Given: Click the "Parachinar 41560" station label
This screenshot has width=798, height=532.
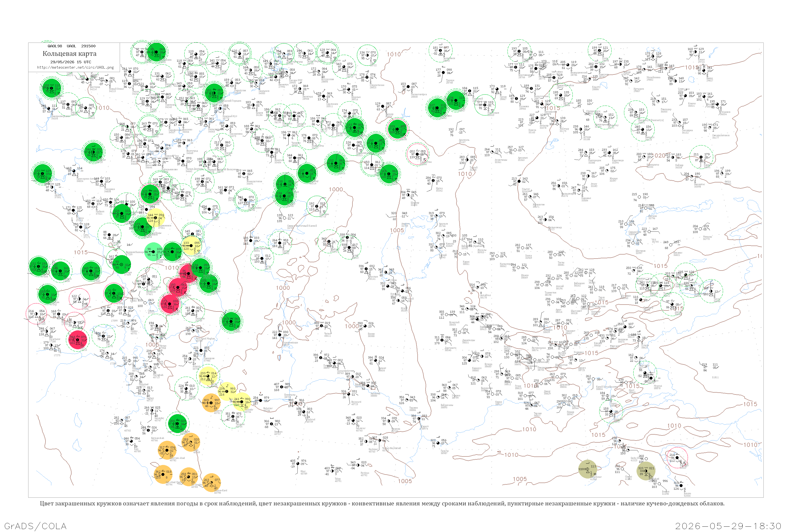Looking at the screenshot, I should pos(596,478).
